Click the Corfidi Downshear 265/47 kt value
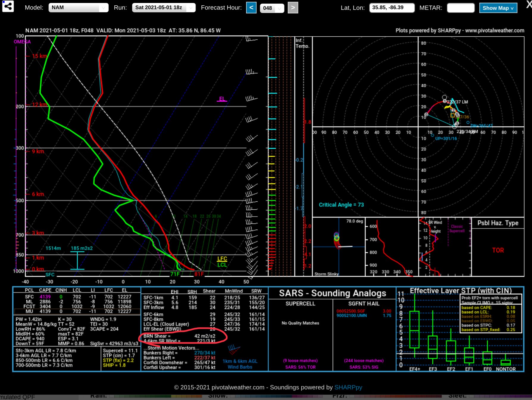532x400 pixels. tap(205, 362)
